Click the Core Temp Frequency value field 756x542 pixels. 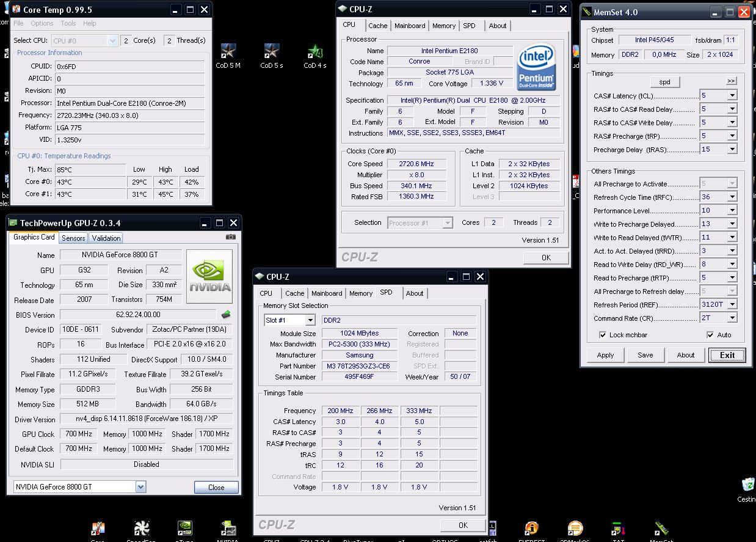click(x=129, y=115)
